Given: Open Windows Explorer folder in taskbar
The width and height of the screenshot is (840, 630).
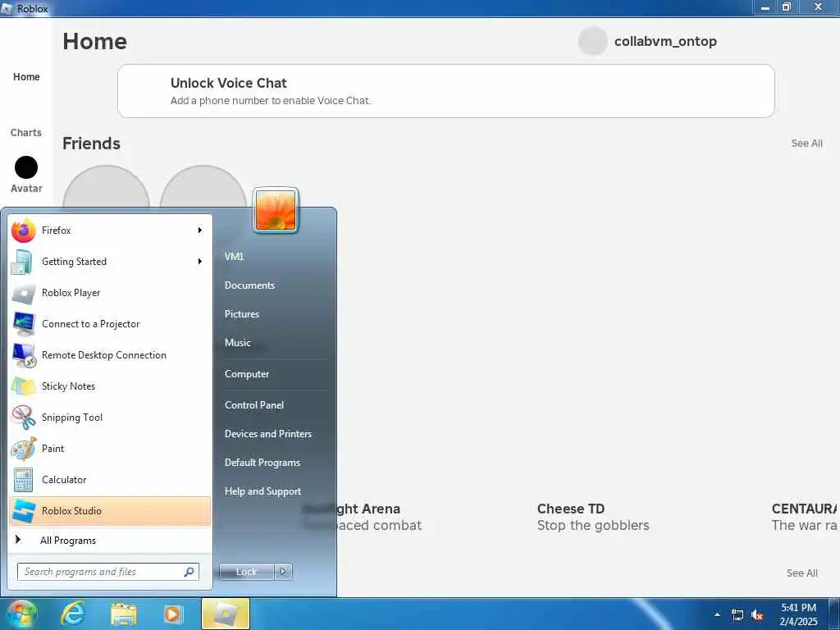Looking at the screenshot, I should point(123,614).
